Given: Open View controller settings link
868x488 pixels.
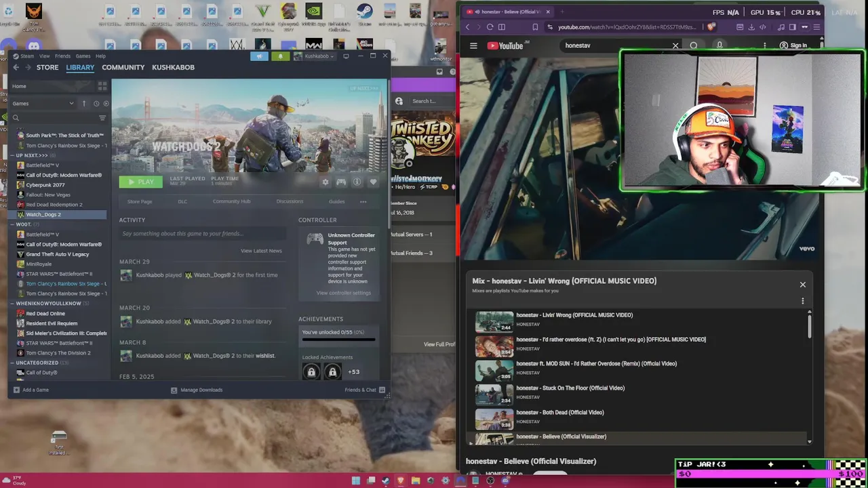Looking at the screenshot, I should click(x=343, y=293).
